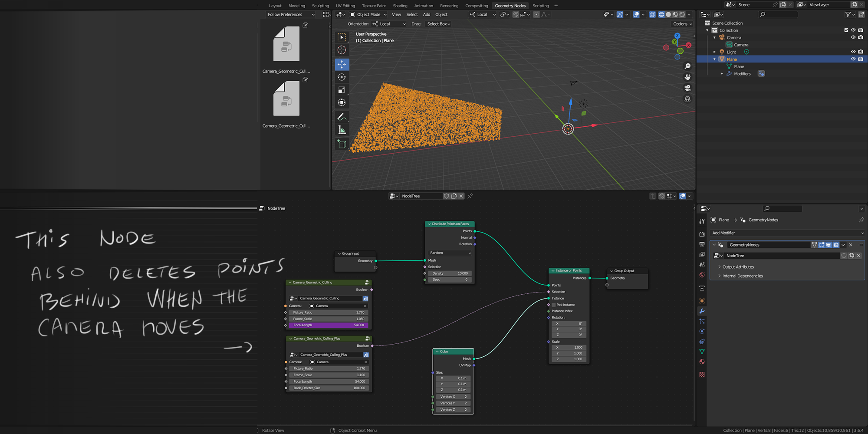Open the Modifier Properties wrench tab
The width and height of the screenshot is (868, 434).
702,311
